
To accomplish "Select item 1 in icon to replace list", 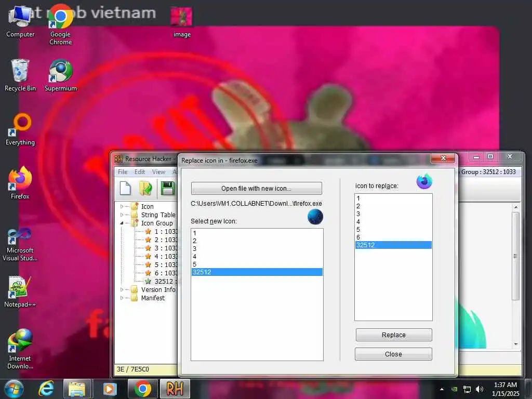I will click(393, 198).
